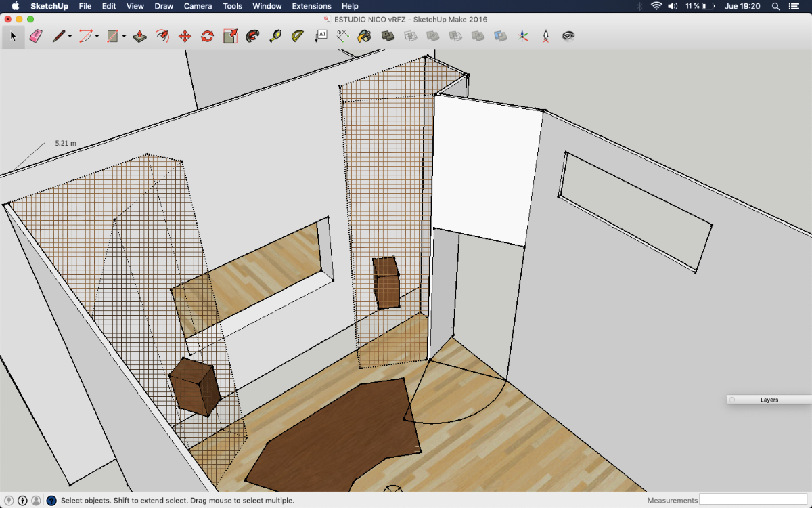Click the Measurements input box

752,500
